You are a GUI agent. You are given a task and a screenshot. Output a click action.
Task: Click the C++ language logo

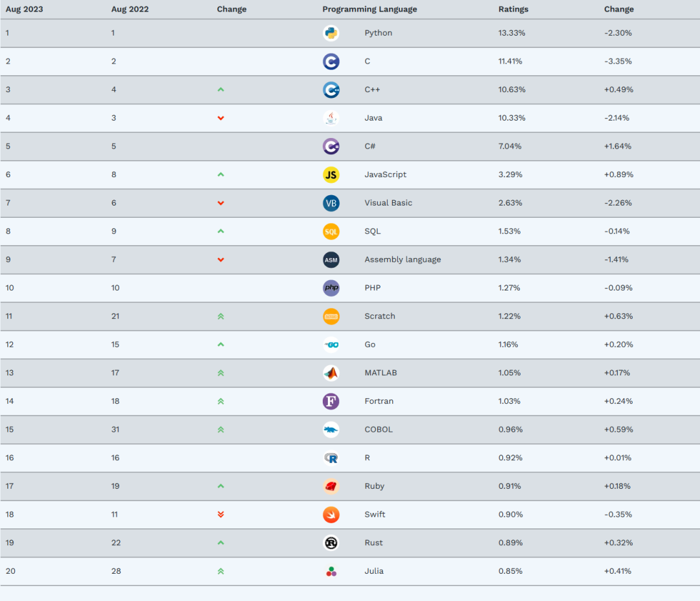[x=331, y=89]
